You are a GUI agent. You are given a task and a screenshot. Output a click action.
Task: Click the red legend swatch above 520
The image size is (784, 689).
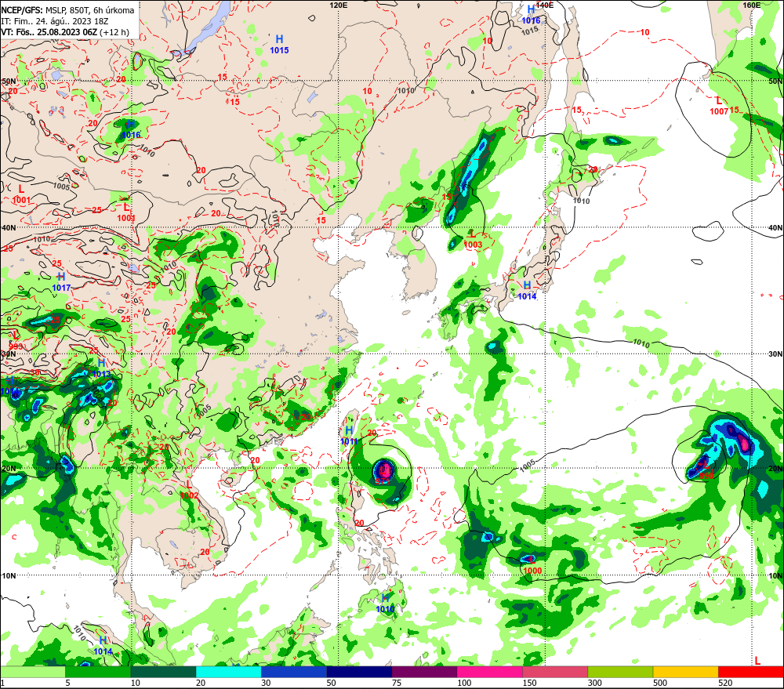[x=751, y=672]
